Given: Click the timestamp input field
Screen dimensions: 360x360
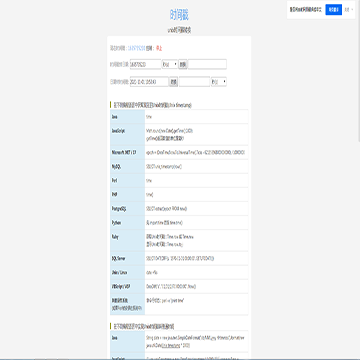Looking at the screenshot, I should point(145,64).
